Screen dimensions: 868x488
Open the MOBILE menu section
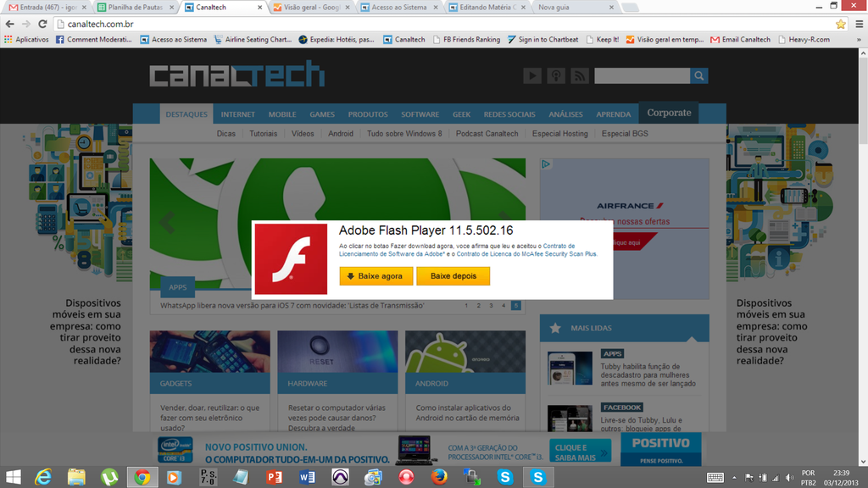tap(282, 114)
